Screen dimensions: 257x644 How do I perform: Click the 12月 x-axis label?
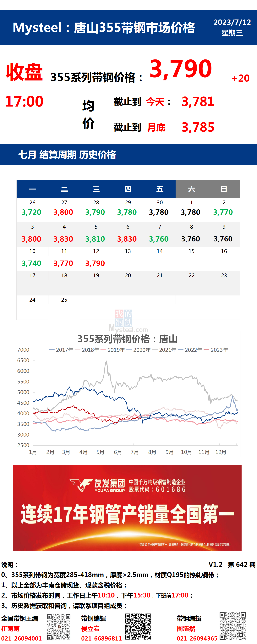click(x=221, y=452)
